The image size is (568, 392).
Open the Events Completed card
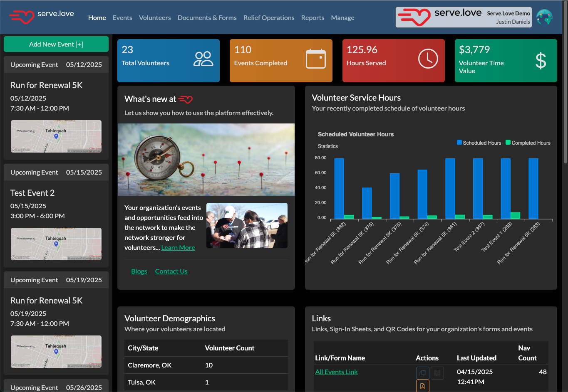point(281,61)
